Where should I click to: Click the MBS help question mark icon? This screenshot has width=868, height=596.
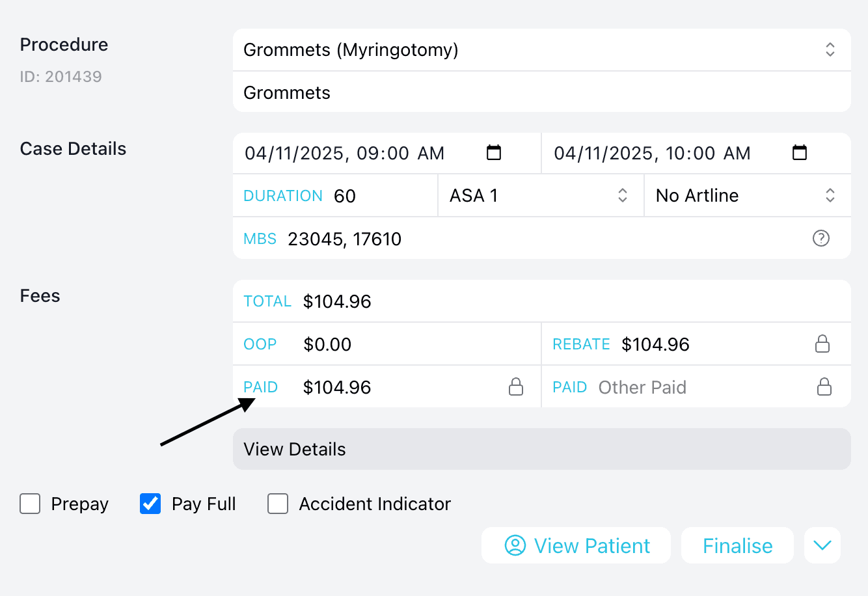point(821,238)
